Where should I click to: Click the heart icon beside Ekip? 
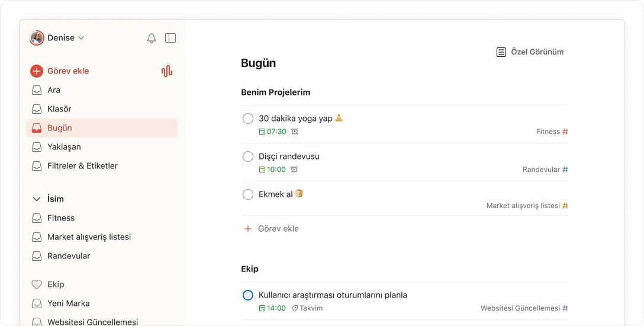(x=37, y=285)
